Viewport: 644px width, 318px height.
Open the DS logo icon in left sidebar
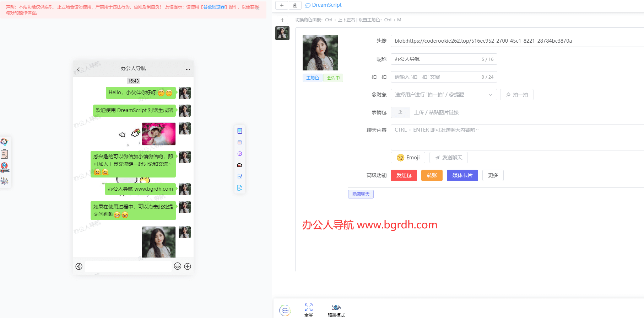(x=4, y=142)
